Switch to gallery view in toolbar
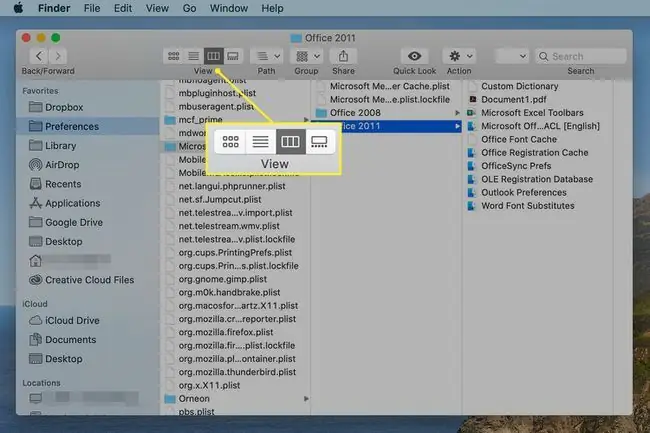 [233, 56]
